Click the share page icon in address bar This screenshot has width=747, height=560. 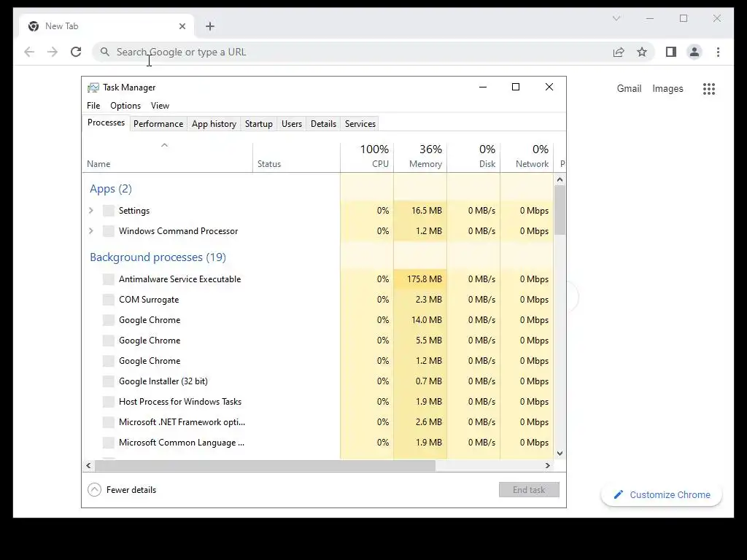pyautogui.click(x=619, y=52)
